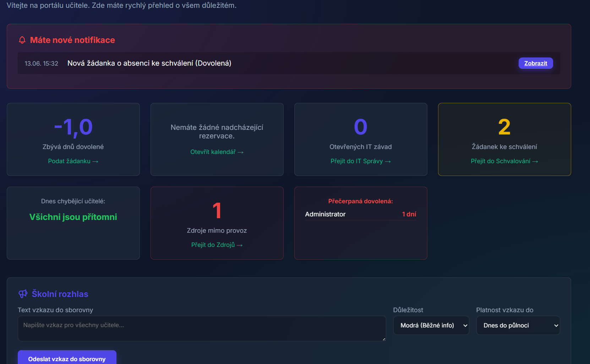
Task: Click the Otevřených IT závad label
Action: pos(361,147)
